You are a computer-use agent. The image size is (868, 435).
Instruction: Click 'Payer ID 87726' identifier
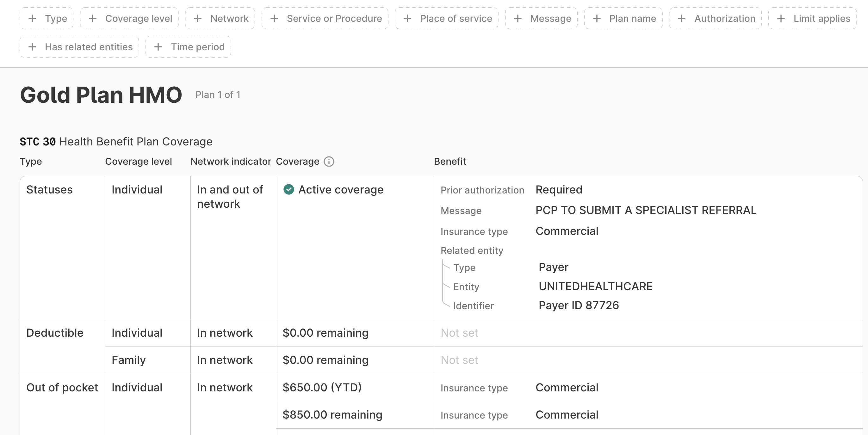(x=579, y=305)
